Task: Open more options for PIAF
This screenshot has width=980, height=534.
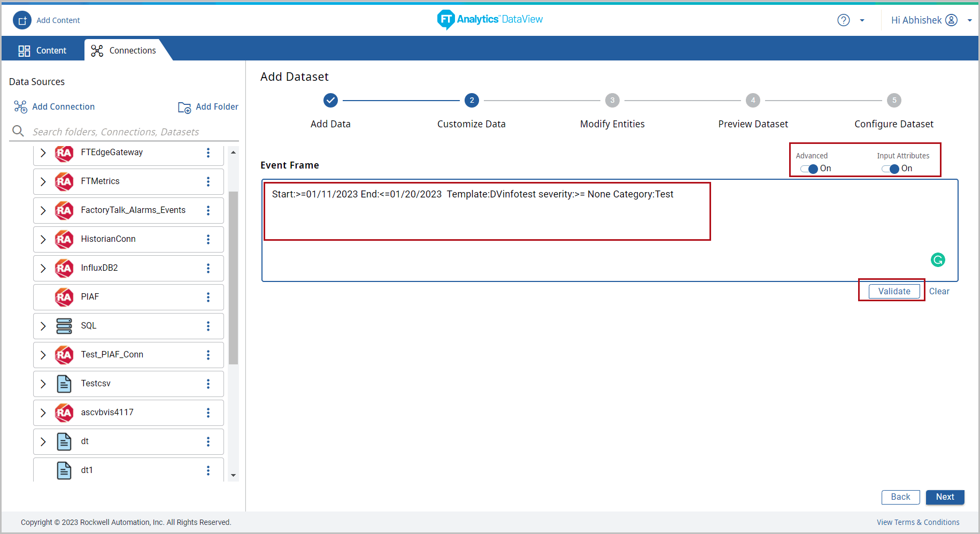Action: coord(208,297)
